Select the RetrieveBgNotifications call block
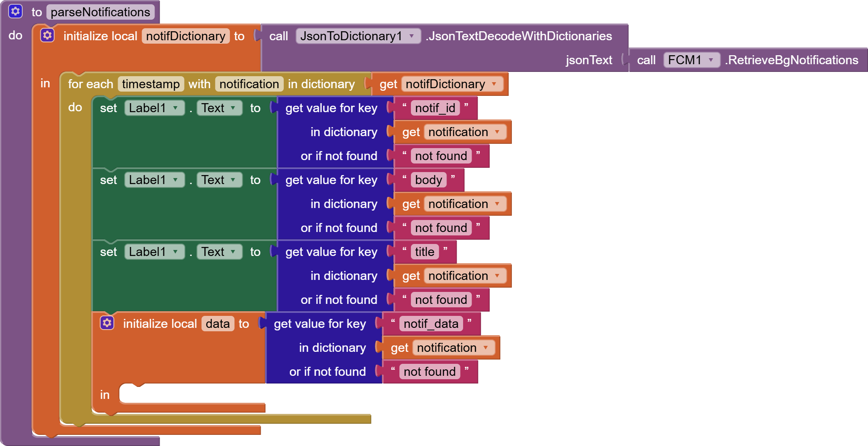The height and width of the screenshot is (446, 868). pyautogui.click(x=793, y=60)
